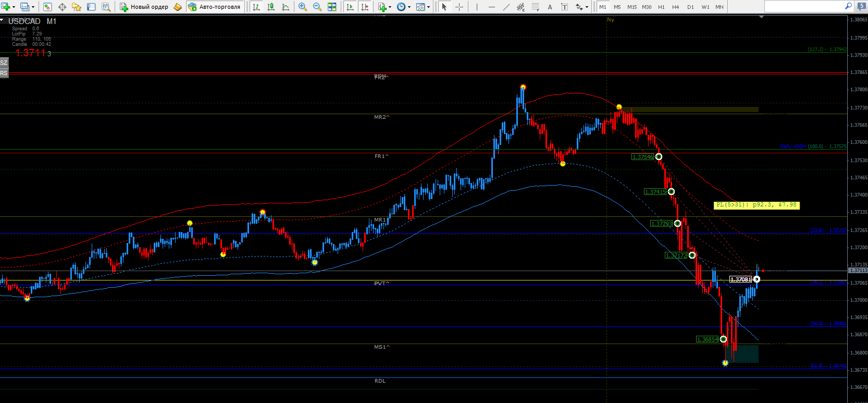Click the Новый ордер button
The image size is (868, 403).
[x=144, y=7]
